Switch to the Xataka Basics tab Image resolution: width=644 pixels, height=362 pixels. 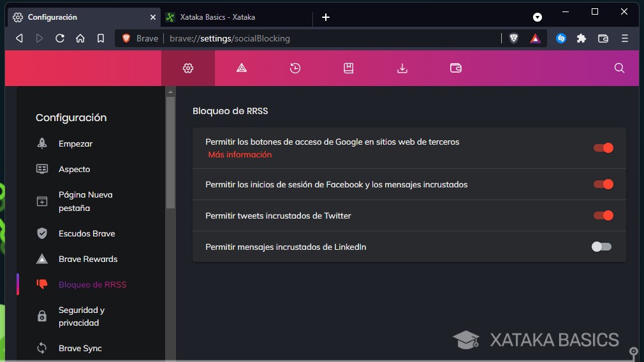pos(217,17)
